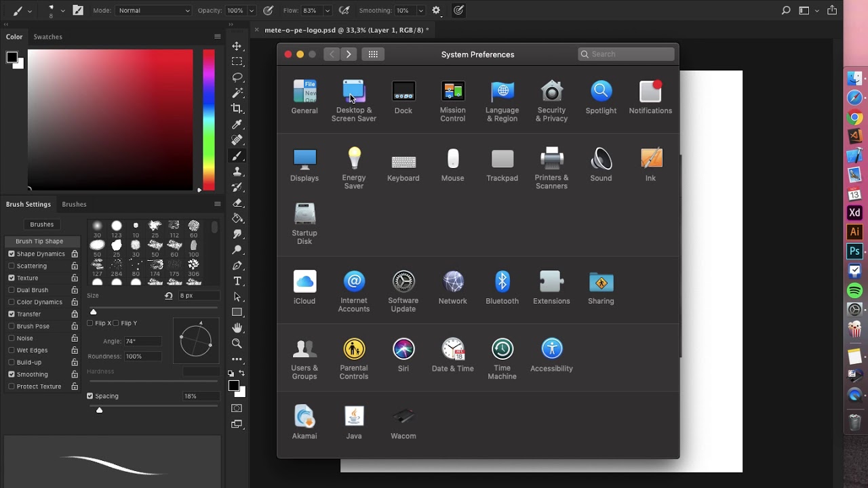This screenshot has width=868, height=488.
Task: Open Bluetooth preferences
Action: coord(502,287)
